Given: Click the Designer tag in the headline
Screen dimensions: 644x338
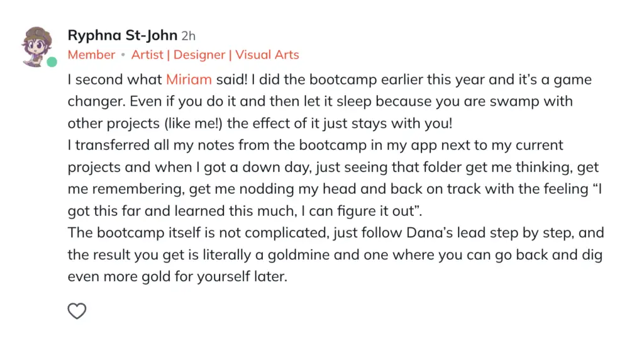Looking at the screenshot, I should (x=199, y=55).
